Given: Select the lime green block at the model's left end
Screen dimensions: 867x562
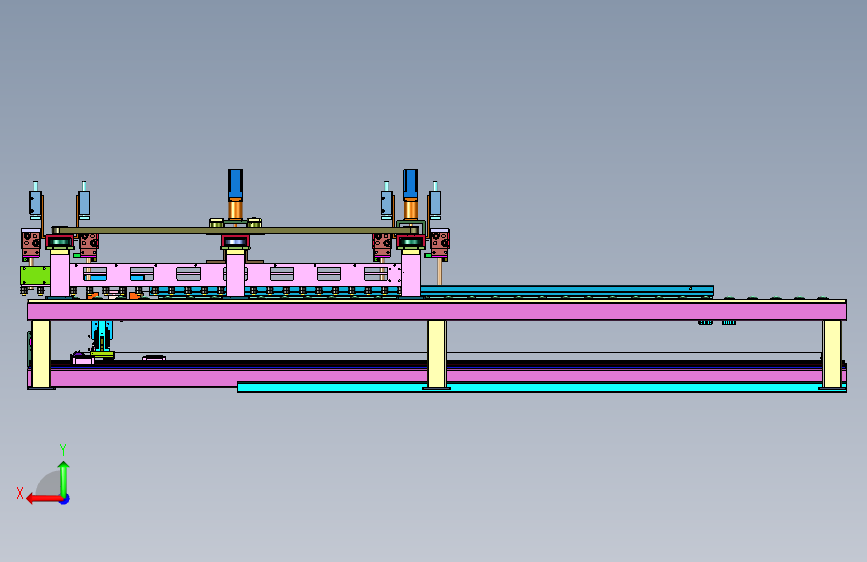Looking at the screenshot, I should pyautogui.click(x=35, y=275).
